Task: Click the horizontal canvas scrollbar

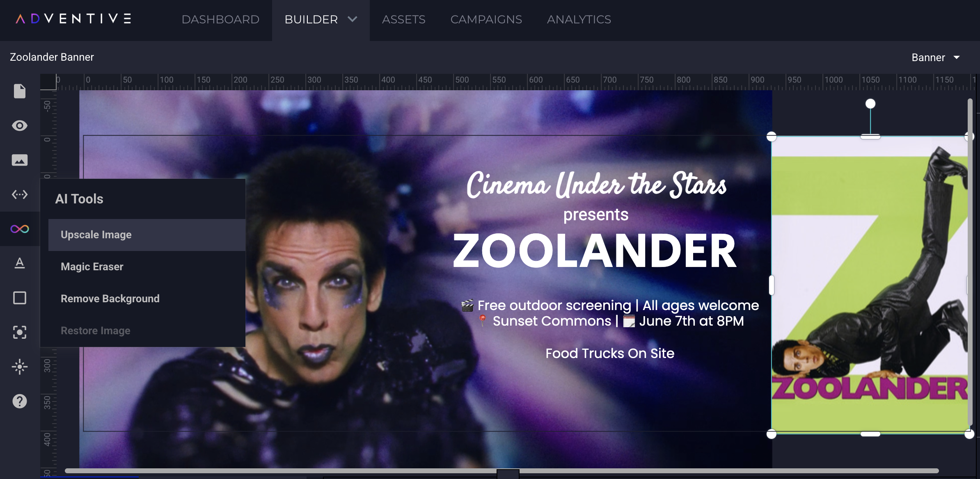Action: [x=501, y=471]
